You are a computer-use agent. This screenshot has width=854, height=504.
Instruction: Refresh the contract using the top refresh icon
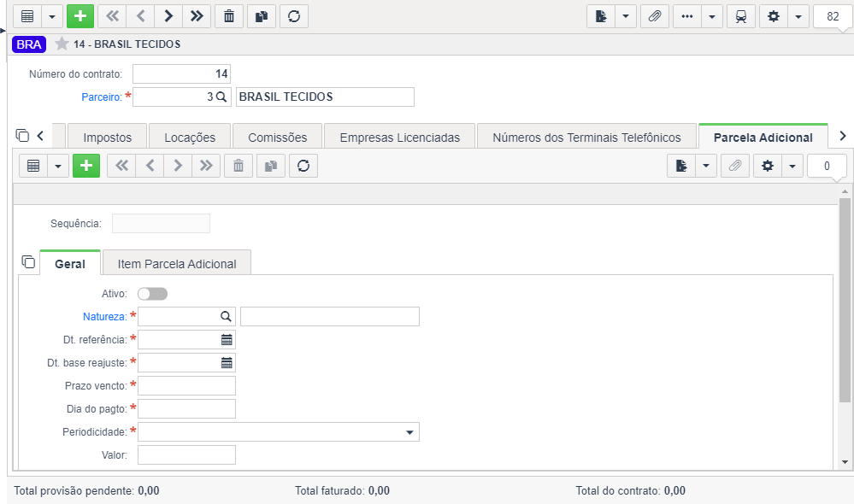[294, 16]
